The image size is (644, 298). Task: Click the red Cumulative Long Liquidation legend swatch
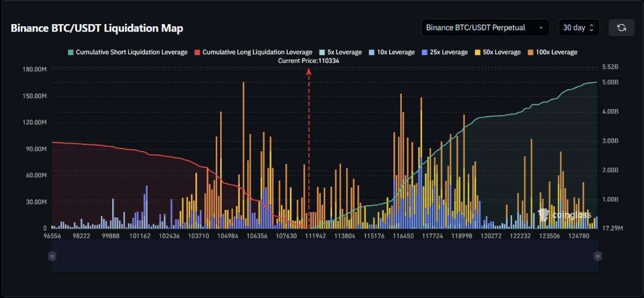point(197,53)
